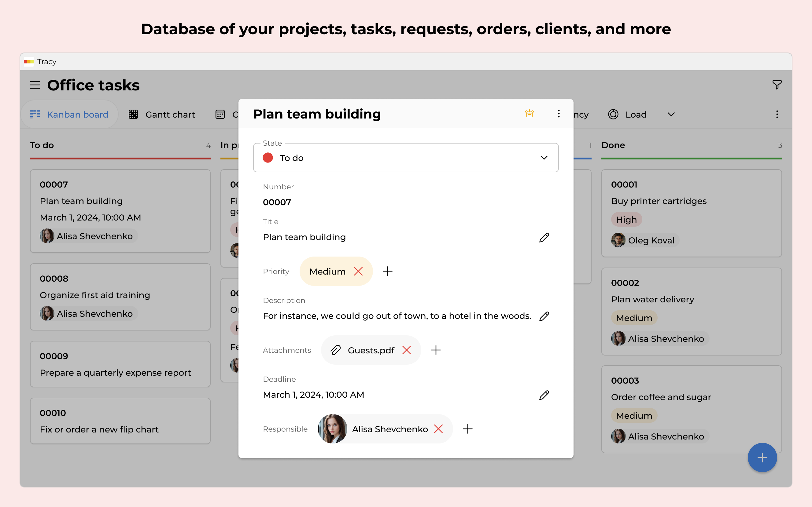812x507 pixels.
Task: Open the hamburger menu beside Office tasks
Action: click(35, 85)
